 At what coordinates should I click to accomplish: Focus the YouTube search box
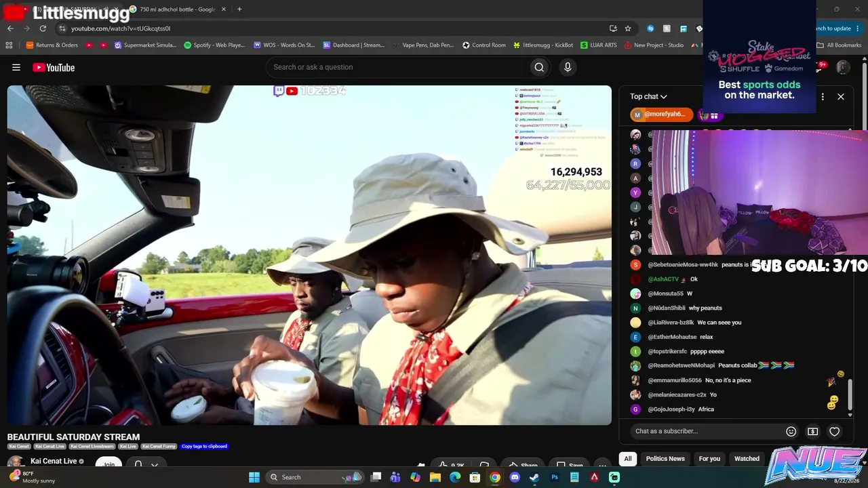pyautogui.click(x=398, y=67)
